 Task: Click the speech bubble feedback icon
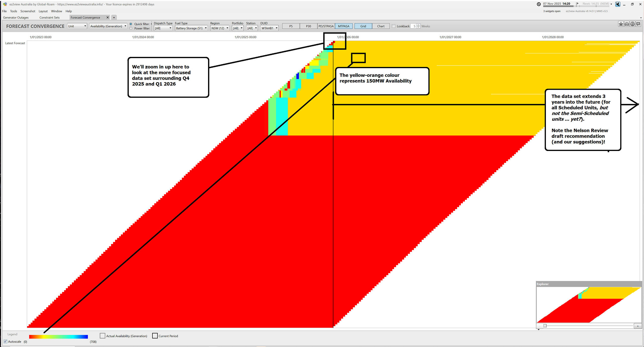click(638, 24)
